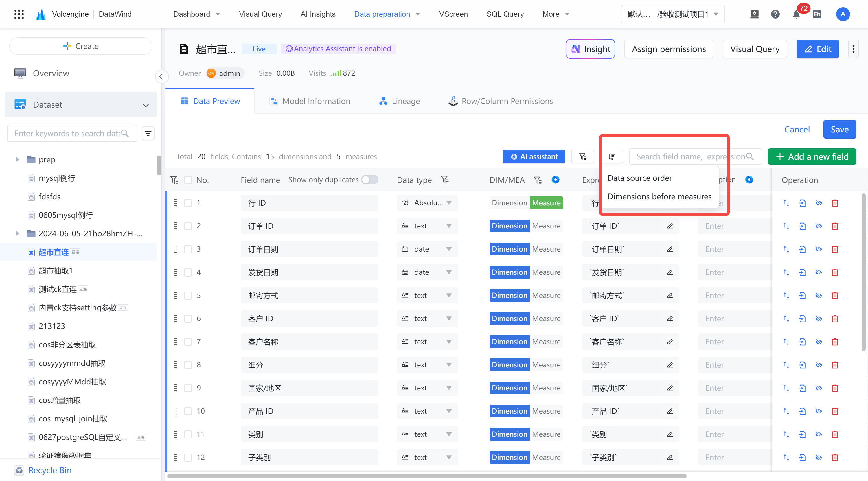Open more options vertical dots menu
Image resolution: width=868 pixels, height=481 pixels.
853,49
